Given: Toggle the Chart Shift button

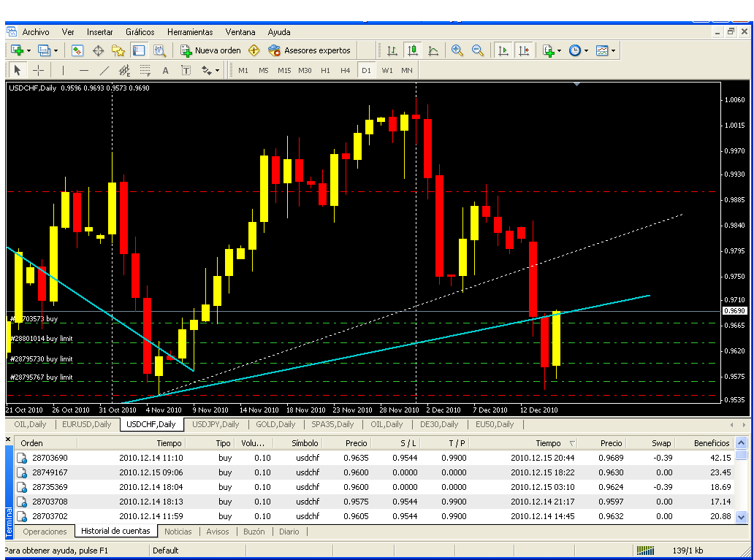Looking at the screenshot, I should pos(524,50).
